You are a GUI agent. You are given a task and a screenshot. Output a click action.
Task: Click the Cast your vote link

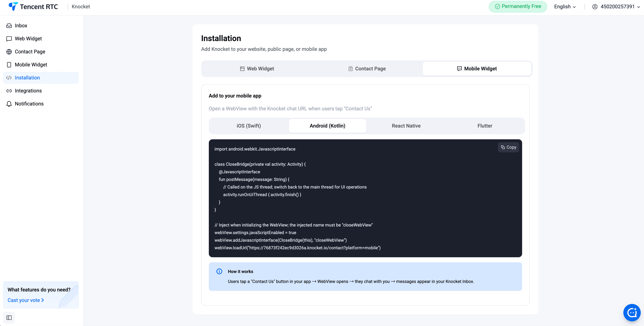(x=26, y=300)
